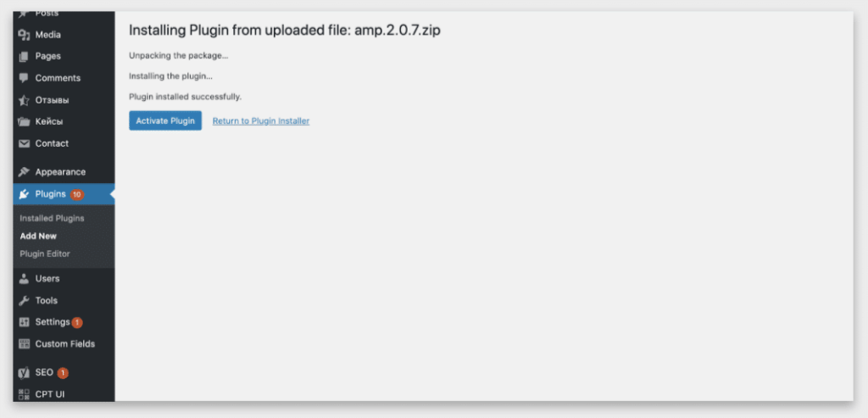Click the Users person icon

click(x=24, y=279)
